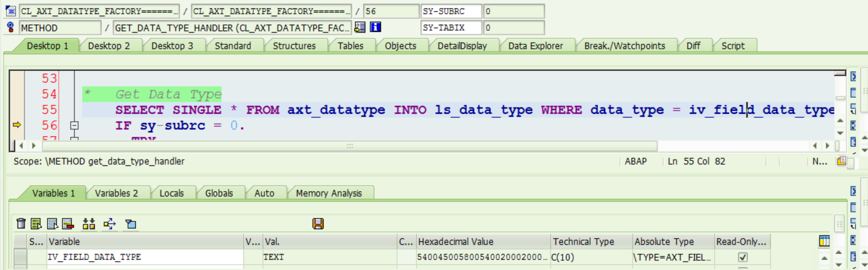Screen dimensions: 868x270
Task: Click the IV_FIELD_DATA_TYPE variable name cell
Action: tap(145, 257)
